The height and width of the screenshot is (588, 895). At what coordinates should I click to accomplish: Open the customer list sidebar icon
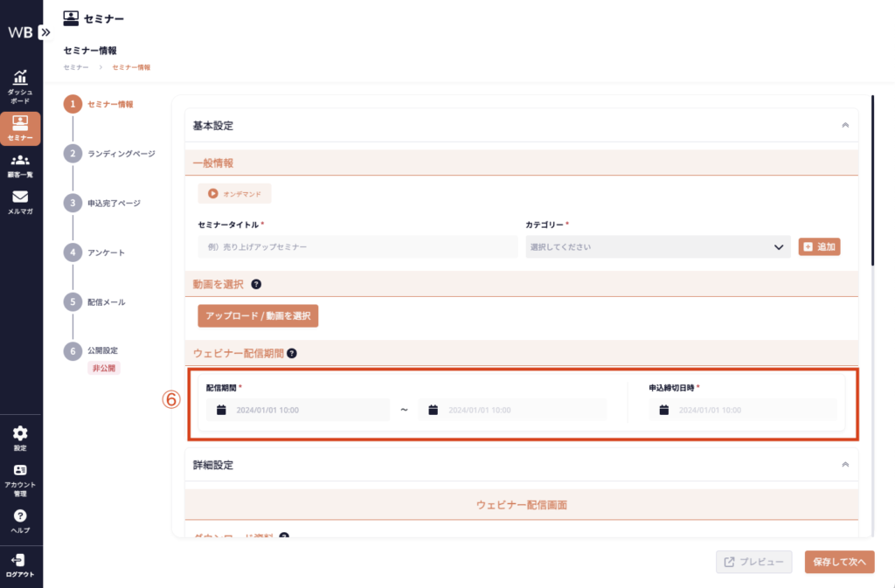[x=20, y=165]
